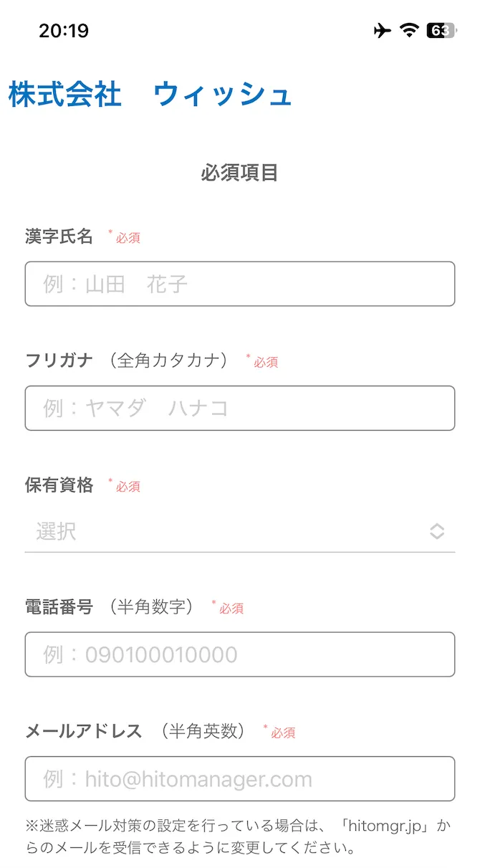Tap 選択 to choose a qualification

pyautogui.click(x=49, y=531)
